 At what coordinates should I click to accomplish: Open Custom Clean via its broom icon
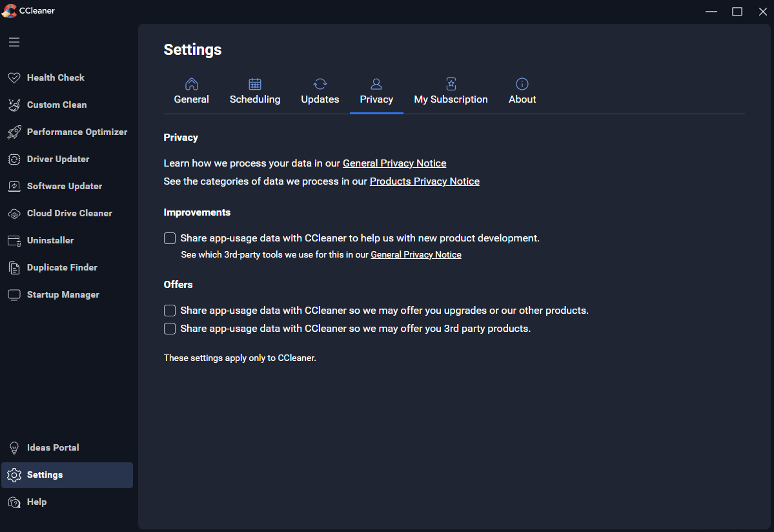click(x=14, y=105)
